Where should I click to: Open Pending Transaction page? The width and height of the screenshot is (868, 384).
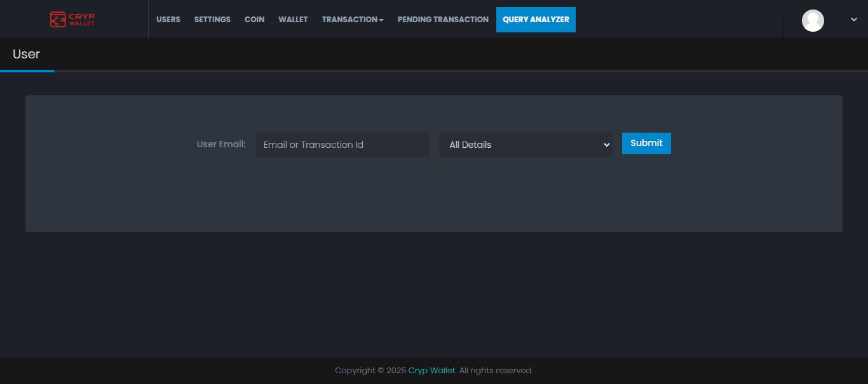(x=443, y=20)
